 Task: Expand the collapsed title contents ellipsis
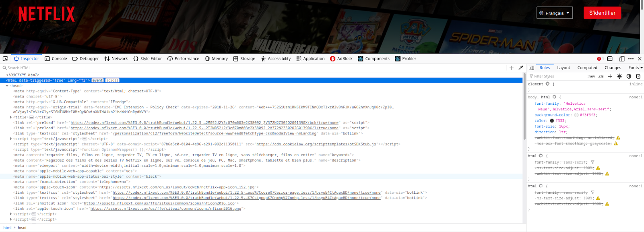pyautogui.click(x=31, y=118)
